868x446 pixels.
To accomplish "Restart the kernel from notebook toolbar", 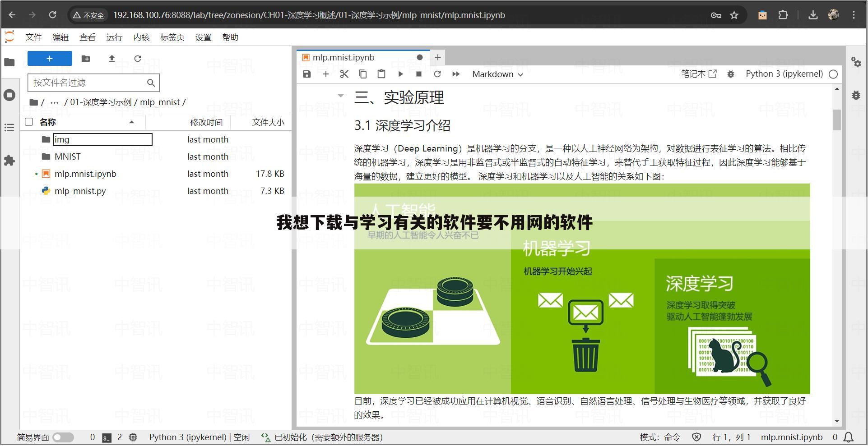I will [x=437, y=74].
